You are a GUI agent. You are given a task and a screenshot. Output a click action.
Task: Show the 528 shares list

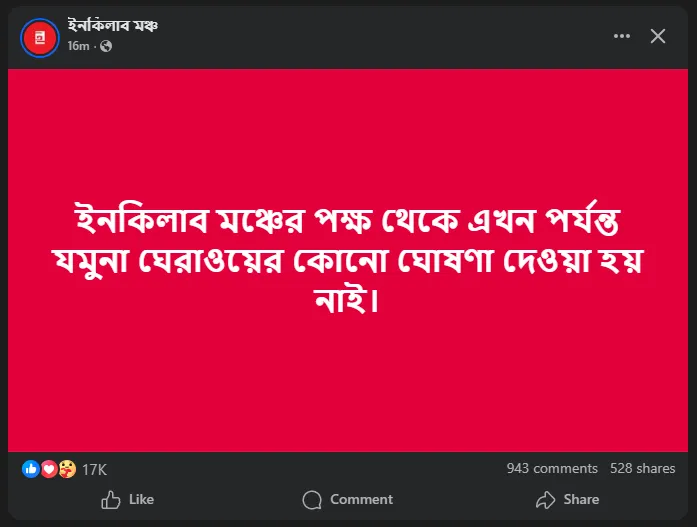click(642, 468)
